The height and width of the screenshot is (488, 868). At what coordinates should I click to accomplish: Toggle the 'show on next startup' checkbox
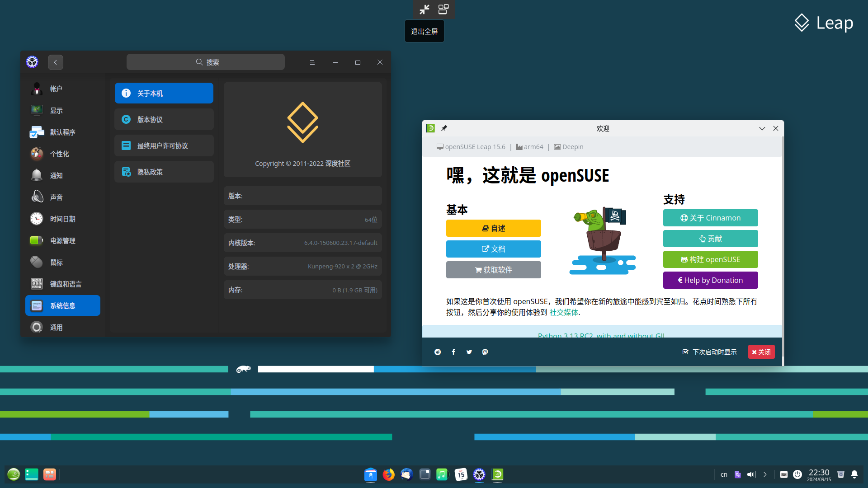point(685,352)
